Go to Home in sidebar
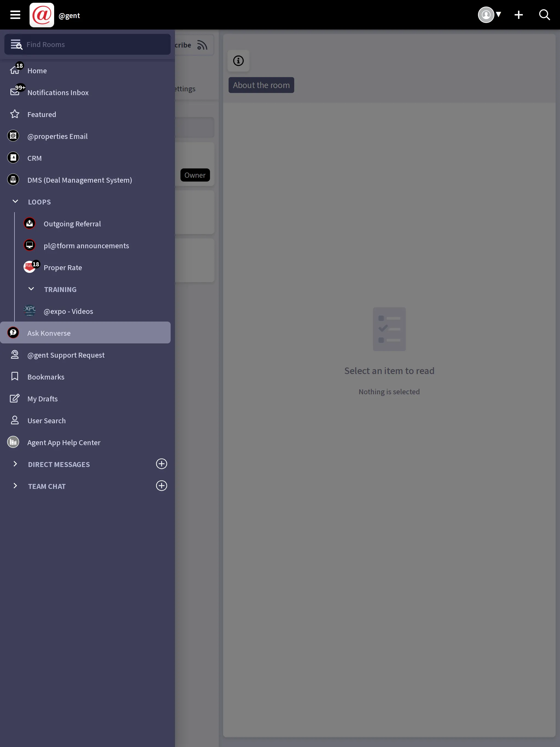Screen dimensions: 560x747 pyautogui.click(x=85, y=71)
